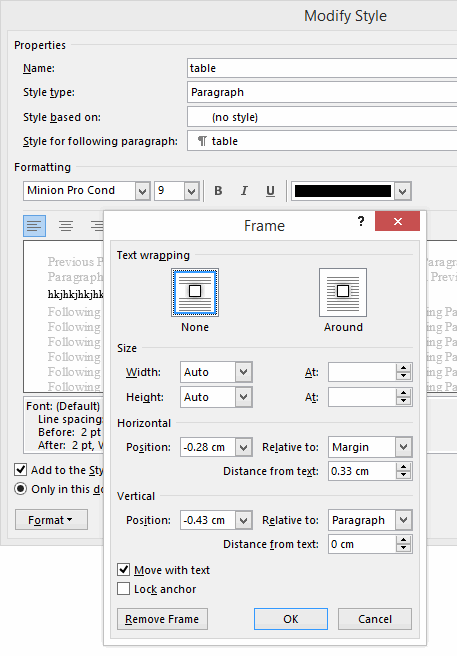Open Horizontal Relative to Margin dropdown
457x656 pixels.
click(403, 447)
